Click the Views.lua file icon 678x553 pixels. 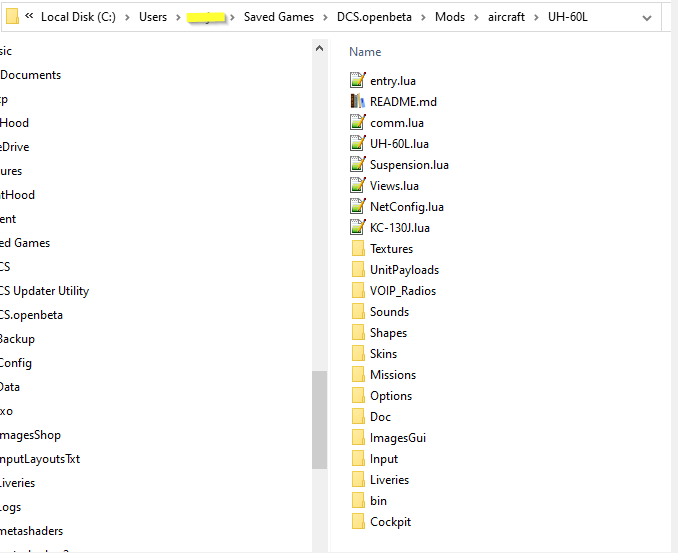coord(358,185)
